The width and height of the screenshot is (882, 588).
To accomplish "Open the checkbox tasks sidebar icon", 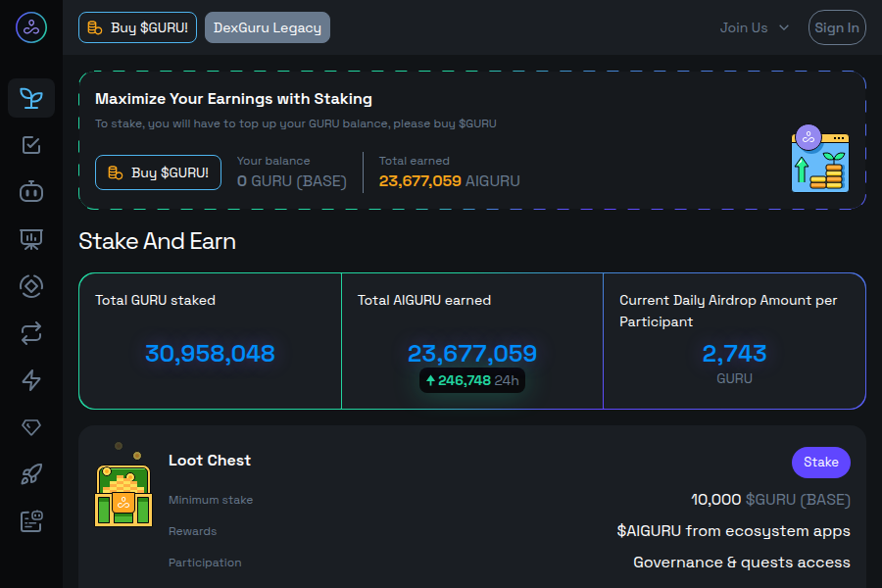I will pyautogui.click(x=31, y=145).
